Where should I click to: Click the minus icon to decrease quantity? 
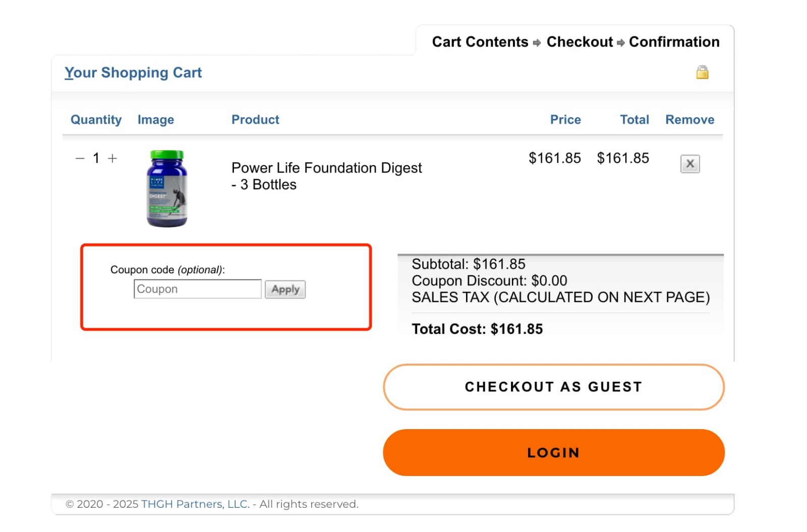pyautogui.click(x=79, y=158)
